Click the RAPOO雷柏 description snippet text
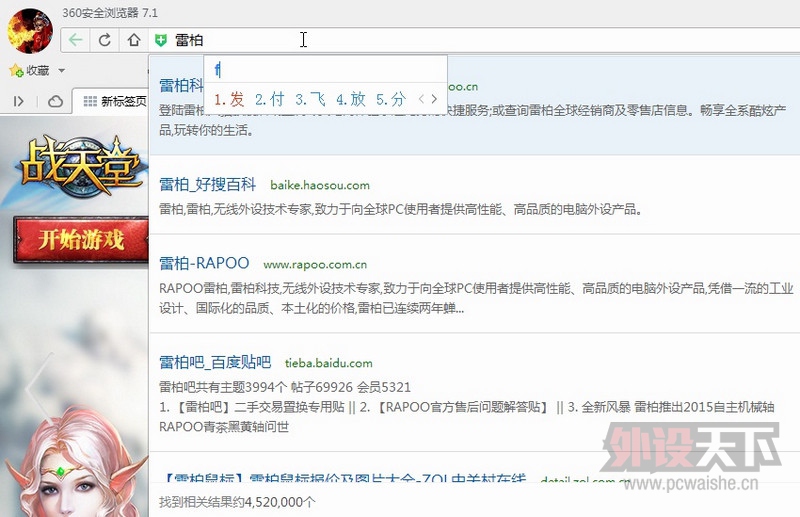The width and height of the screenshot is (800, 517). [x=476, y=298]
